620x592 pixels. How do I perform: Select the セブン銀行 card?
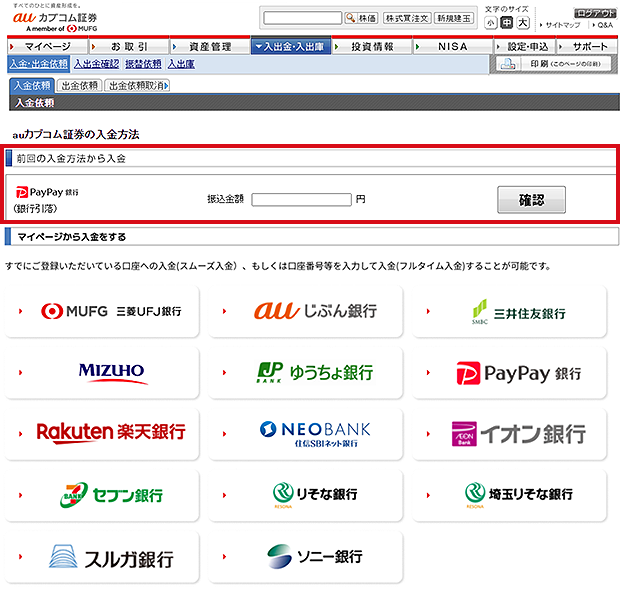[x=102, y=495]
